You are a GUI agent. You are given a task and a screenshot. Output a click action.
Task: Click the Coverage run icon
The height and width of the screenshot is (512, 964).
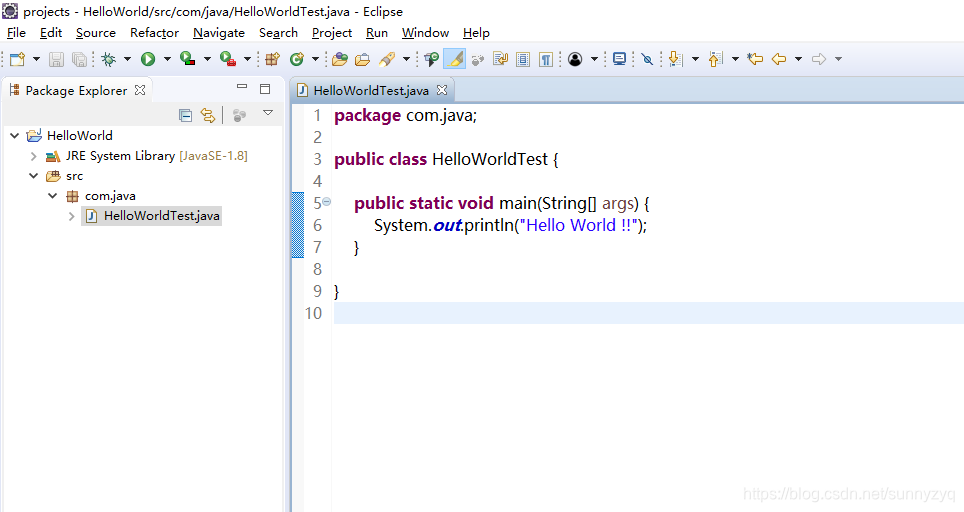point(188,59)
